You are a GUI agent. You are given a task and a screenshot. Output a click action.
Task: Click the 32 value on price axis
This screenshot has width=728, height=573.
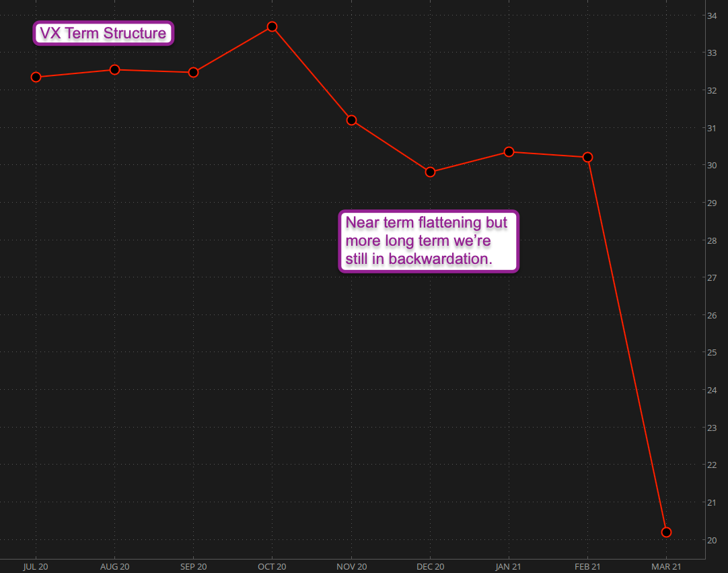[x=712, y=91]
